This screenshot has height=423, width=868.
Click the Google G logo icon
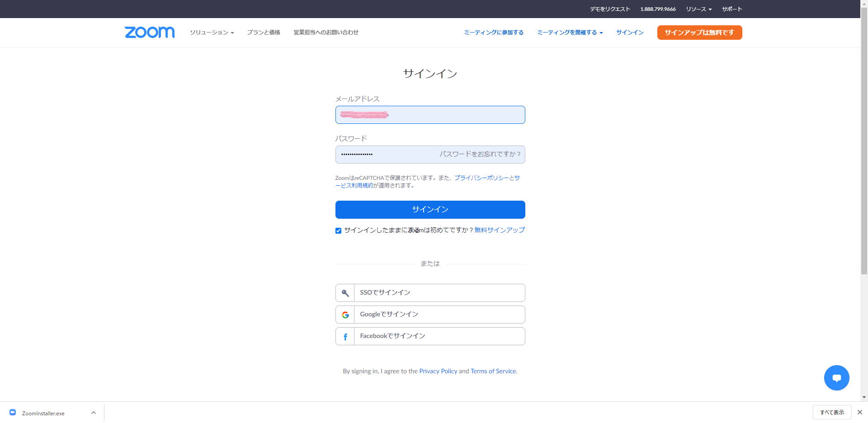345,315
